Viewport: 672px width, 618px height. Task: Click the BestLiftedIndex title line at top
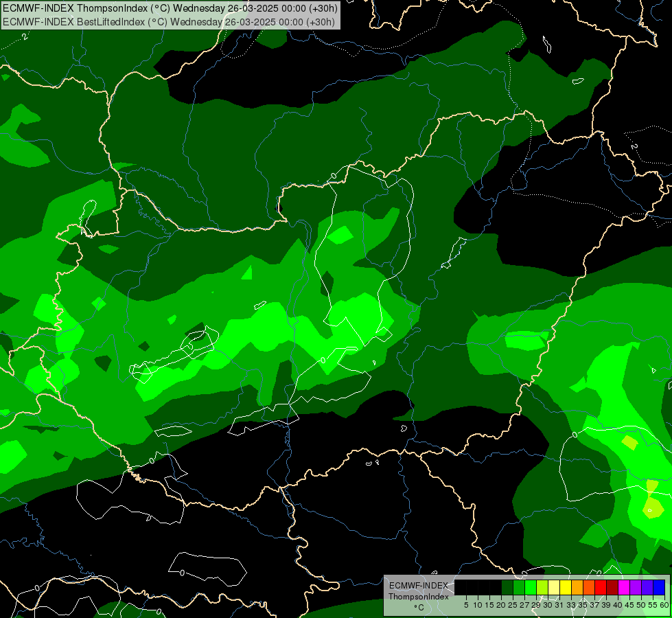click(x=169, y=22)
